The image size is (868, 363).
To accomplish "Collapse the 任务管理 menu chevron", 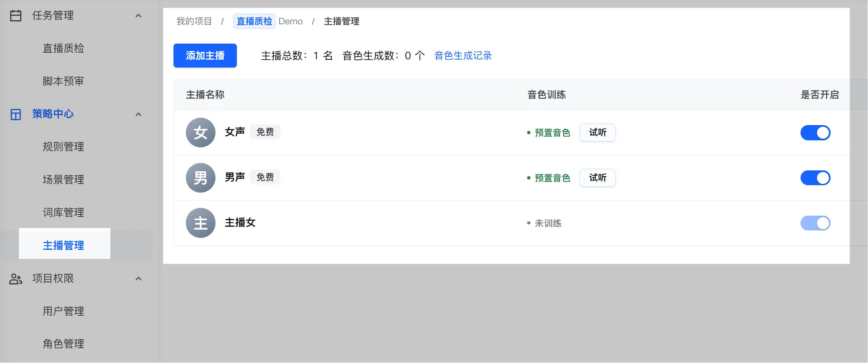I will click(139, 16).
